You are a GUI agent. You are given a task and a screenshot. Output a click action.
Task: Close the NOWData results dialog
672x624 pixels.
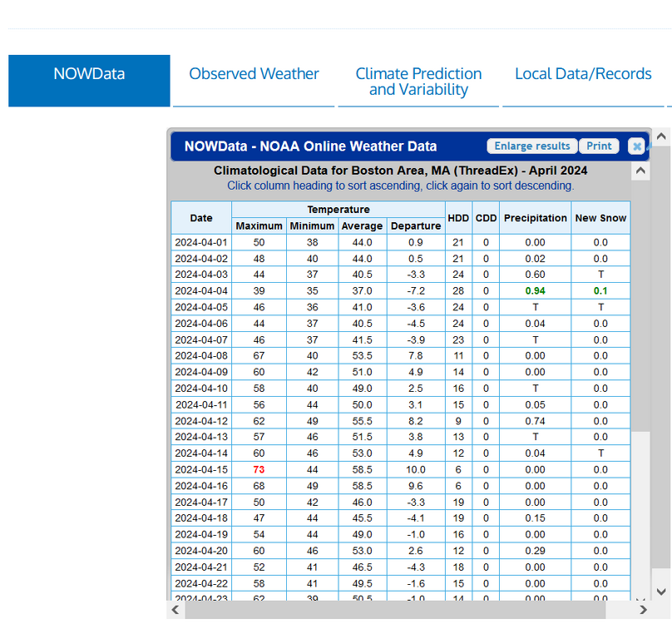[636, 146]
